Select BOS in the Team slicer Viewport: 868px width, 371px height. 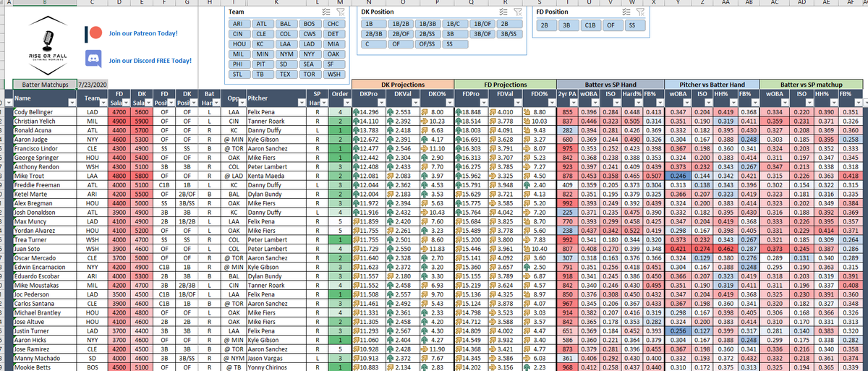pyautogui.click(x=309, y=23)
